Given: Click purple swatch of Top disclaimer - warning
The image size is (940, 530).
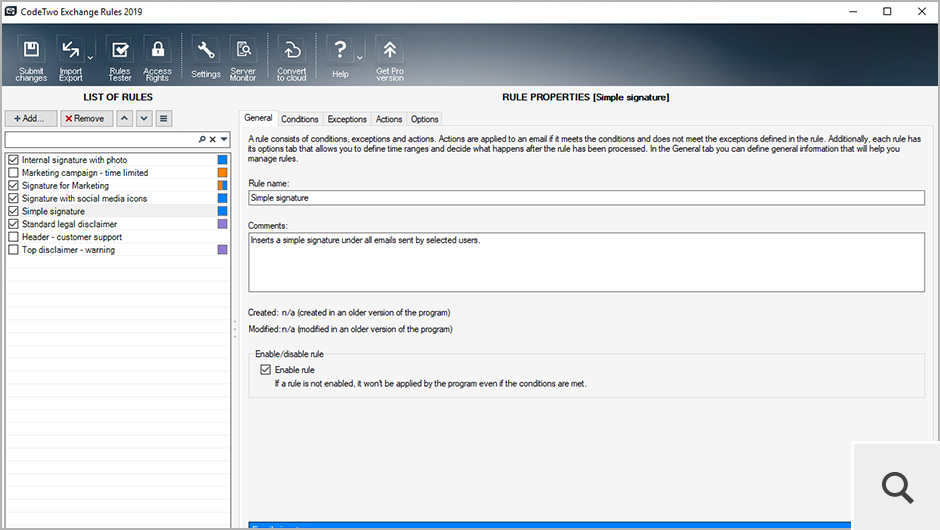Looking at the screenshot, I should pyautogui.click(x=222, y=250).
